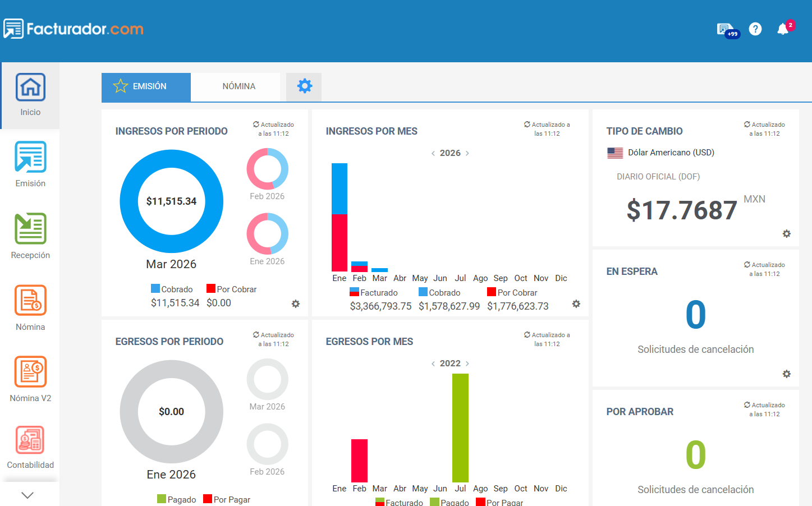Toggle Cobrado legend in Ingresos por Periodo
Screen dimensions: 812x506
click(172, 289)
